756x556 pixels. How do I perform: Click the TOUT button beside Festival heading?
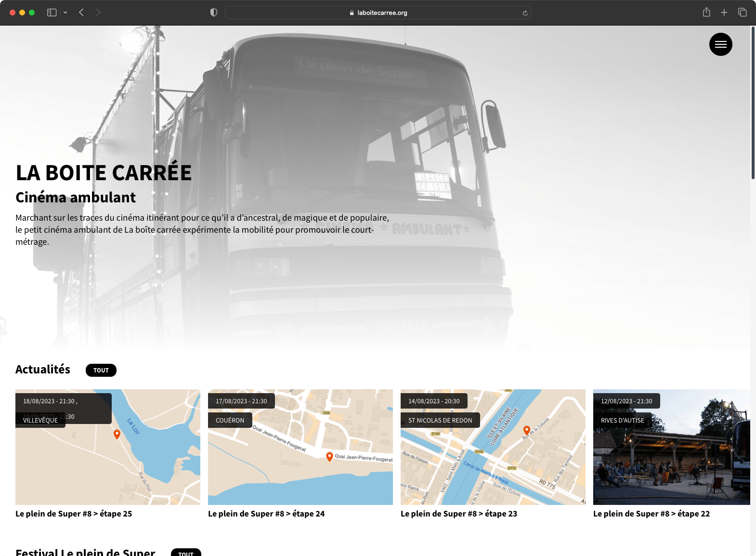coord(186,553)
